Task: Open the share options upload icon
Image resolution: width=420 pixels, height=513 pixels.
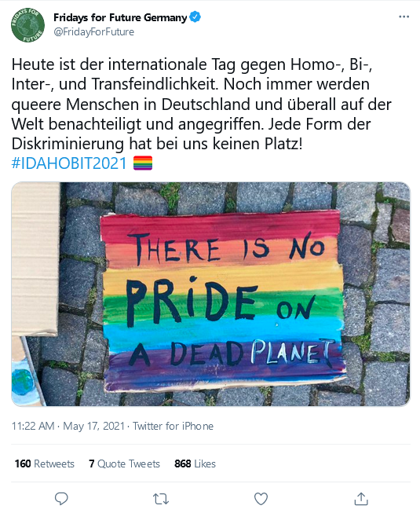Action: (x=361, y=499)
